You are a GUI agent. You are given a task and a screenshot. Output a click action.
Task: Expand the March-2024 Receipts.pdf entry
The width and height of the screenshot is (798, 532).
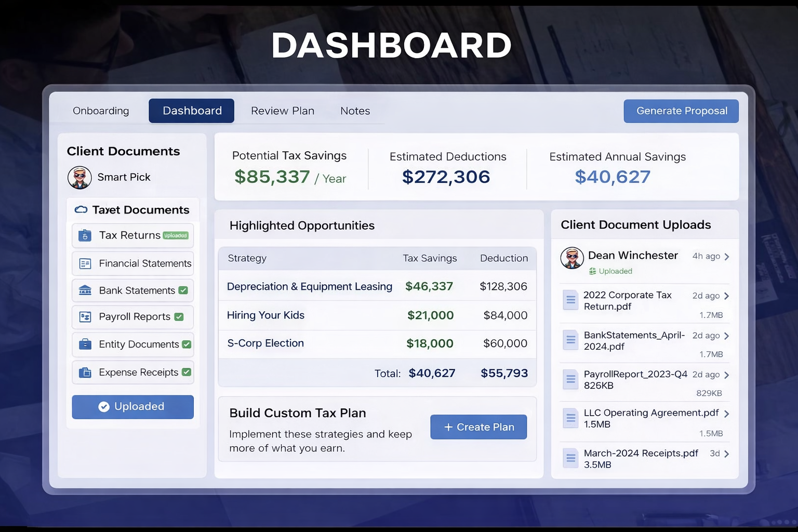[x=727, y=454]
